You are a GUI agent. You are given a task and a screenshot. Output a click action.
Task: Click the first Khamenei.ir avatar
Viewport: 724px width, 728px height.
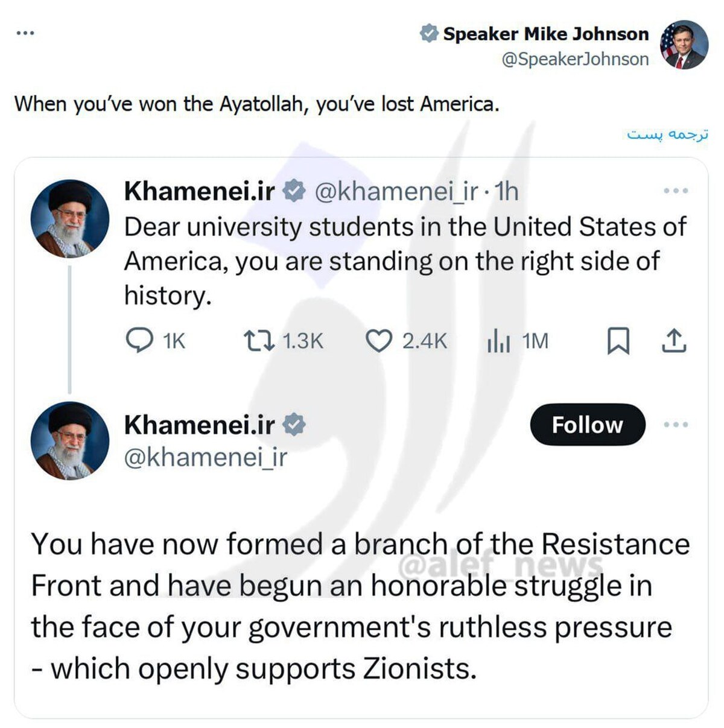[70, 218]
